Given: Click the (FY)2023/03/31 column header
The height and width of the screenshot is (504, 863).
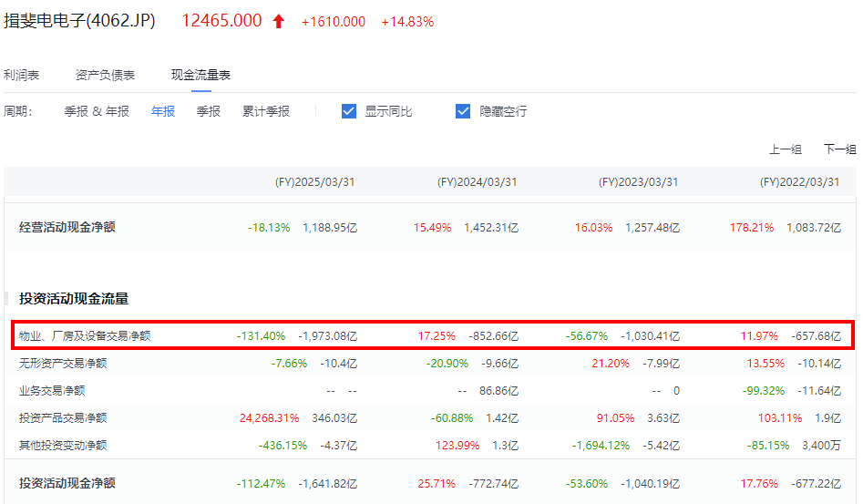Looking at the screenshot, I should point(639,182).
